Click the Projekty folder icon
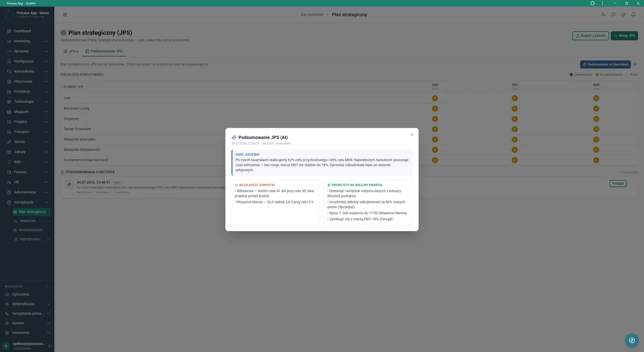The image size is (644, 352). pyautogui.click(x=9, y=122)
